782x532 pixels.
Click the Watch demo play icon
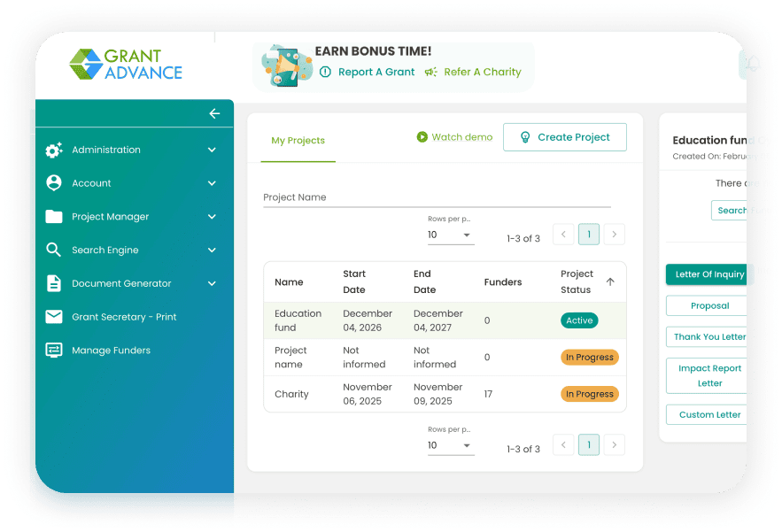tap(422, 136)
